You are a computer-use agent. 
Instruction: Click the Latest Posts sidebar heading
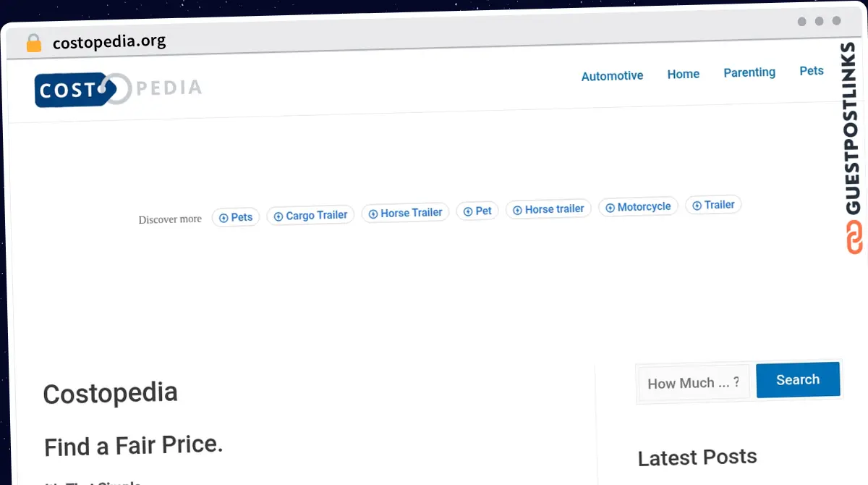(x=697, y=457)
